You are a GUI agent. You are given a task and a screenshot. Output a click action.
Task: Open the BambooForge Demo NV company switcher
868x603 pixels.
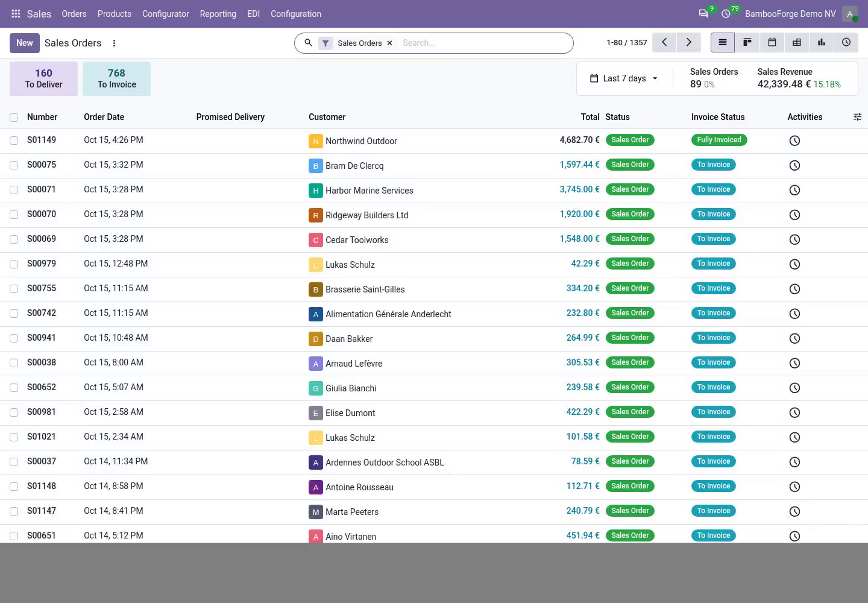pyautogui.click(x=790, y=14)
